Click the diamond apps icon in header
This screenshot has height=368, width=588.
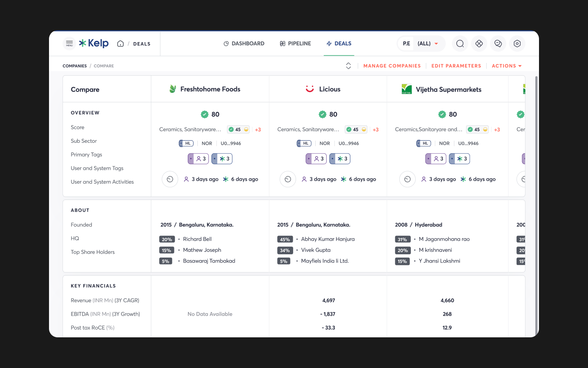click(x=479, y=44)
